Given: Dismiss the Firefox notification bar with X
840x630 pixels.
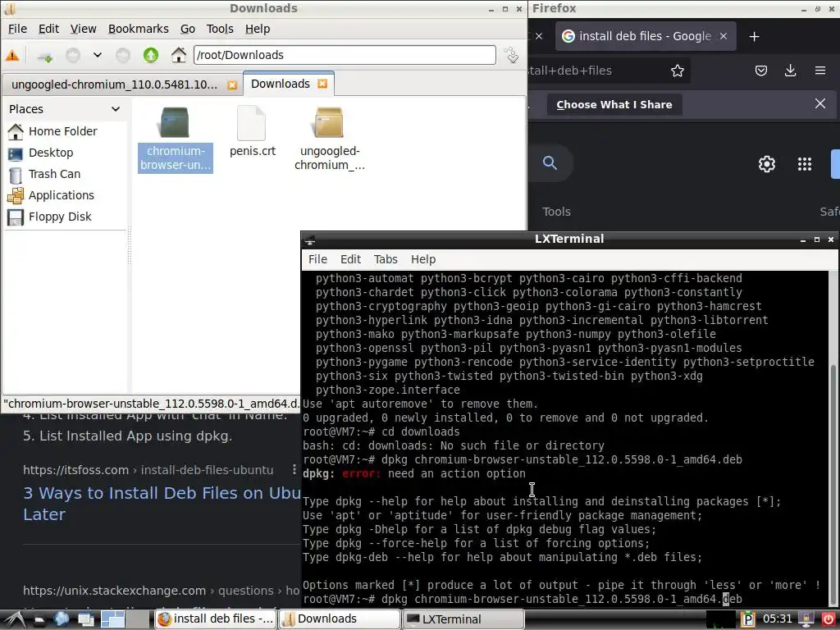Looking at the screenshot, I should click(x=819, y=103).
